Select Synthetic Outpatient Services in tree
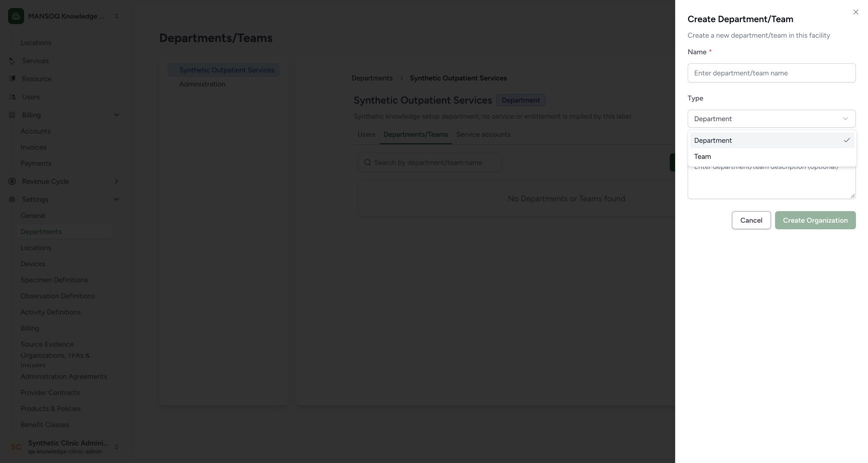This screenshot has height=463, width=868. 224,70
